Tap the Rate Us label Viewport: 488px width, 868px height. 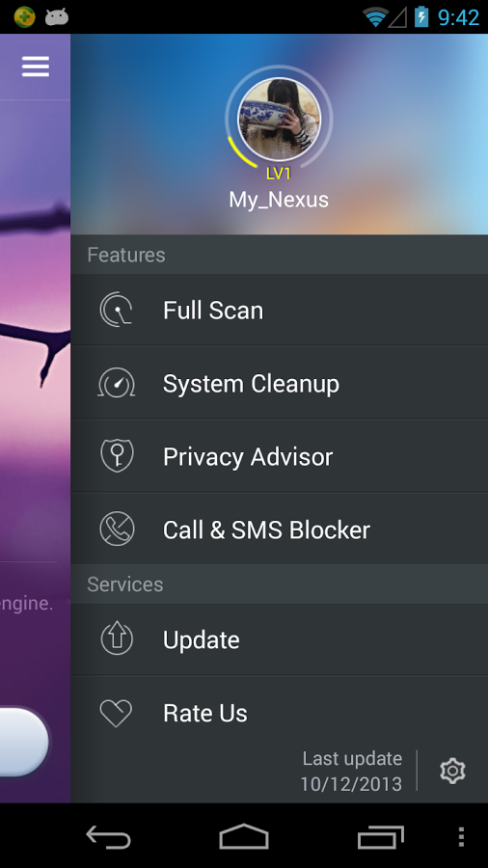coord(205,713)
